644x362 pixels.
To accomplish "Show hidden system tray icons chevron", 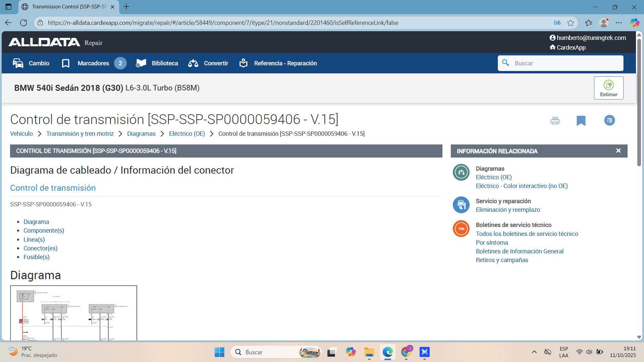I will point(534,352).
